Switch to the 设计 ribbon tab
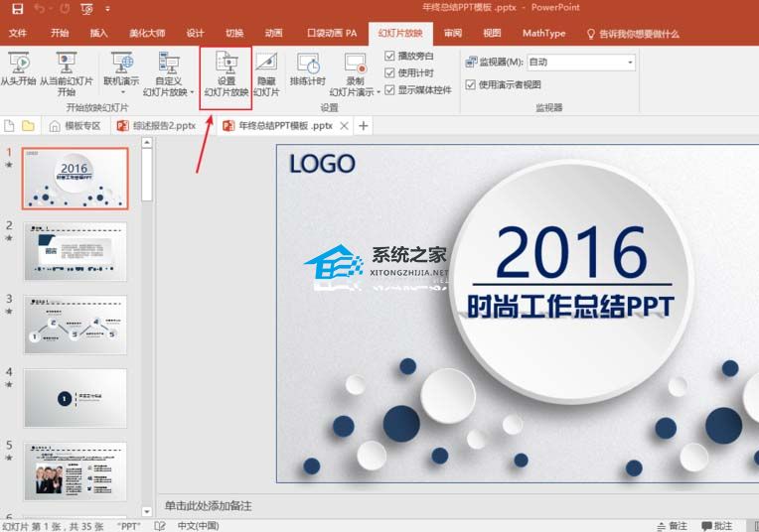This screenshot has height=532, width=759. 195,33
